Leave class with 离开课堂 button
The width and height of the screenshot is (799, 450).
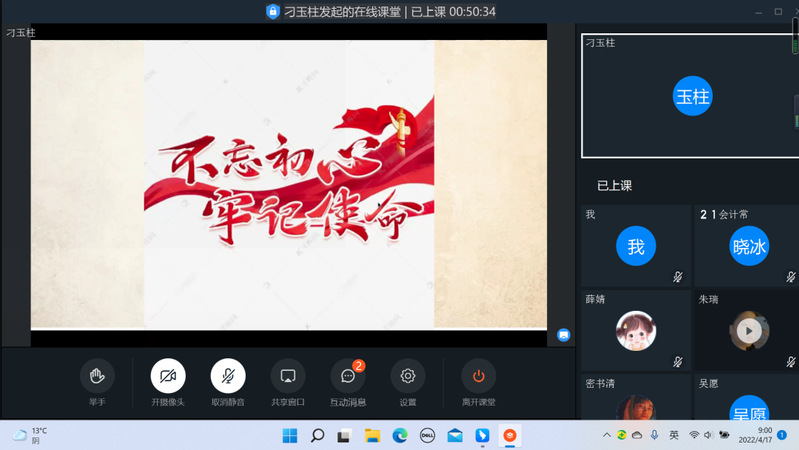(478, 376)
